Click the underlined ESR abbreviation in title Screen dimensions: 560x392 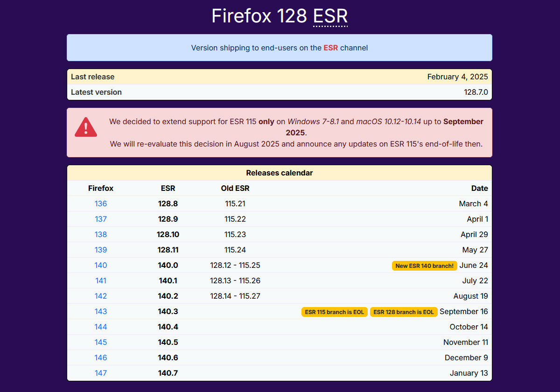[330, 16]
